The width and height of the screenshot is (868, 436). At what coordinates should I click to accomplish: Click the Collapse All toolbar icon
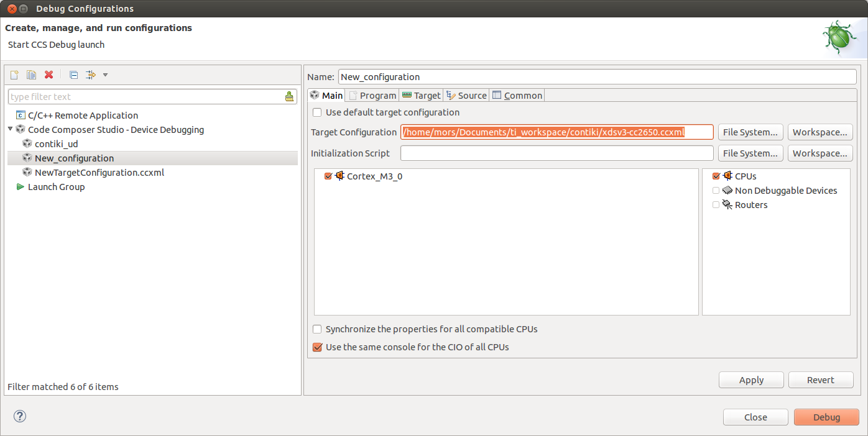[73, 75]
